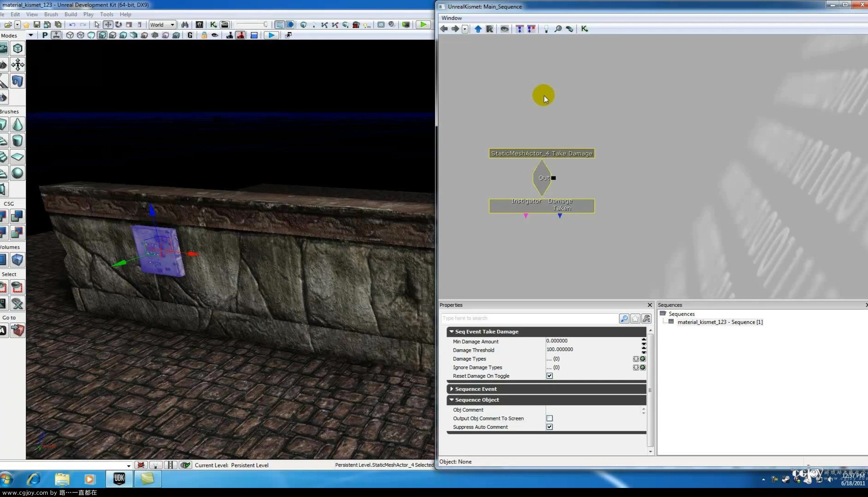Uncheck Suppress Auto Comment checkbox

[x=550, y=427]
